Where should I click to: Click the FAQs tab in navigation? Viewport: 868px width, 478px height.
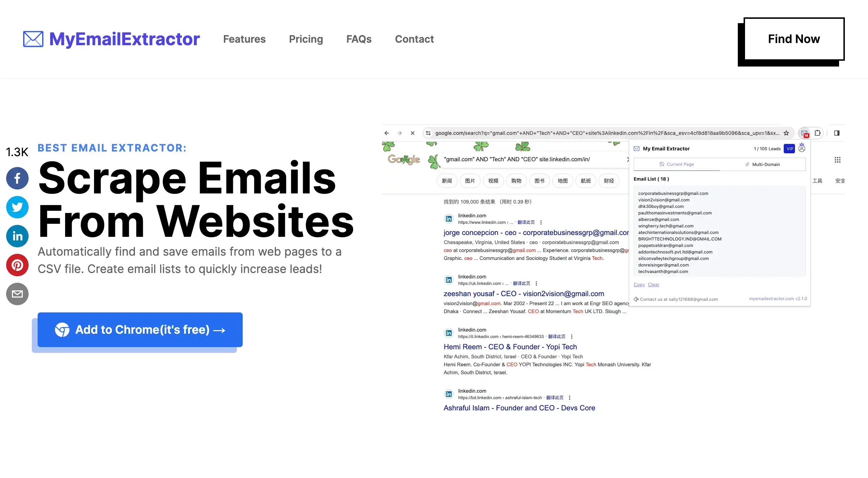359,39
